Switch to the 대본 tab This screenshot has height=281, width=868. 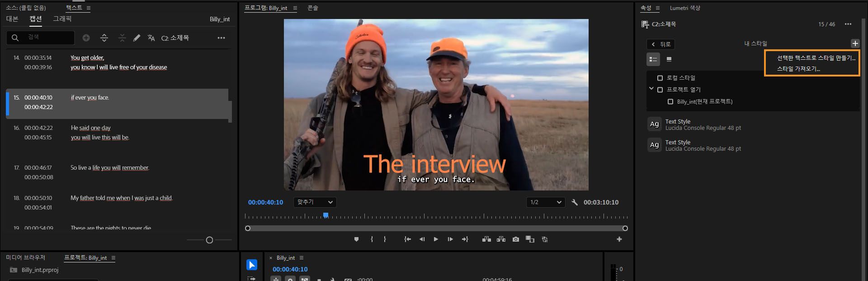[x=12, y=19]
